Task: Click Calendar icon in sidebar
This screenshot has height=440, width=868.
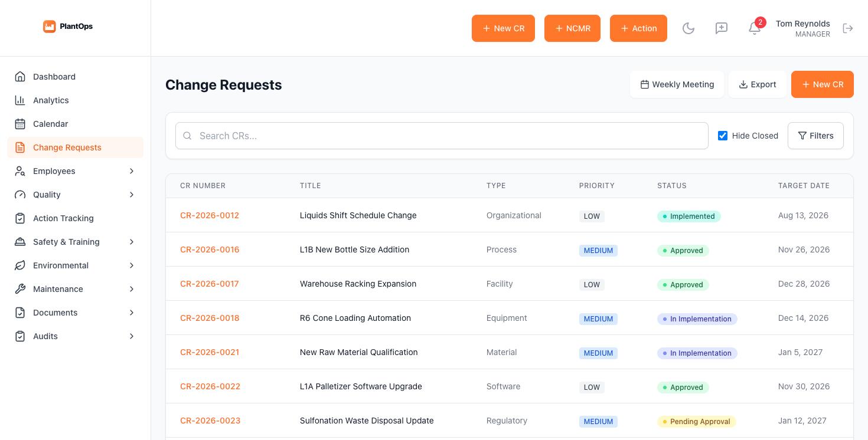Action: [x=20, y=124]
